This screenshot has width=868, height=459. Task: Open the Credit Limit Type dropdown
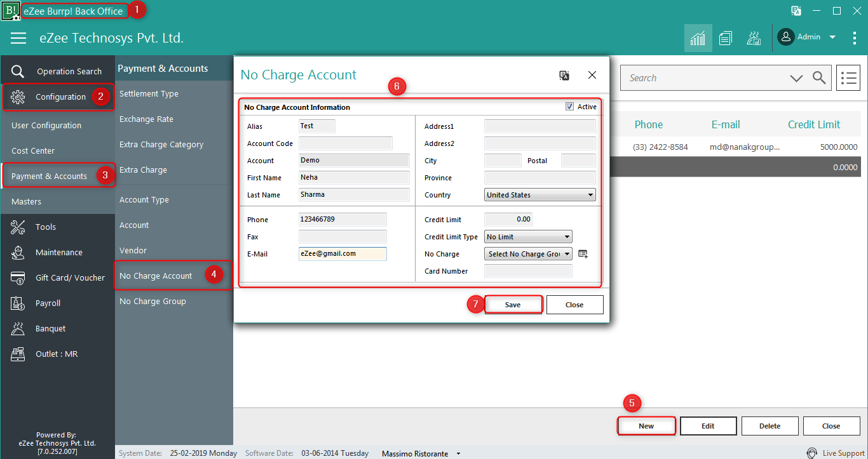coord(528,237)
